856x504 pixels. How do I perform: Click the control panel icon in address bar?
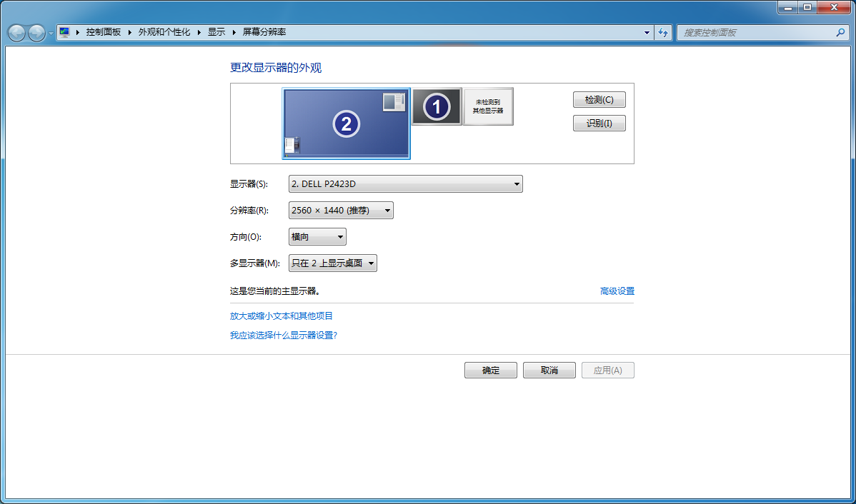(64, 31)
